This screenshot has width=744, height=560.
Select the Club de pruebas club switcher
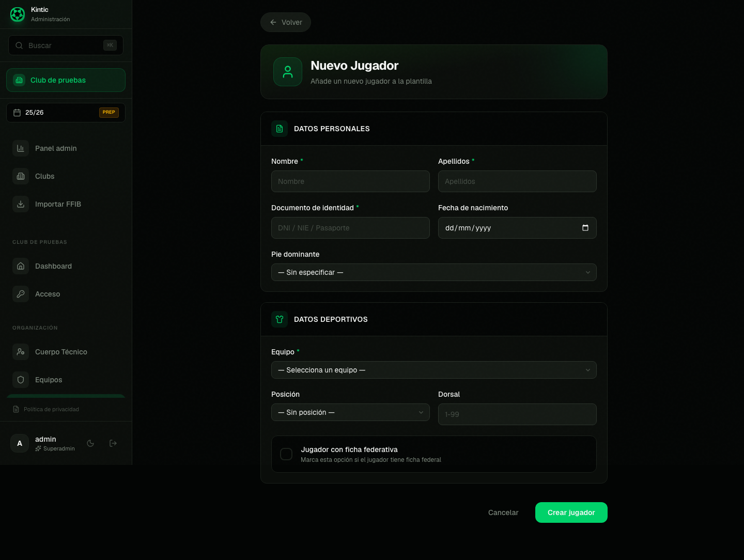(66, 80)
